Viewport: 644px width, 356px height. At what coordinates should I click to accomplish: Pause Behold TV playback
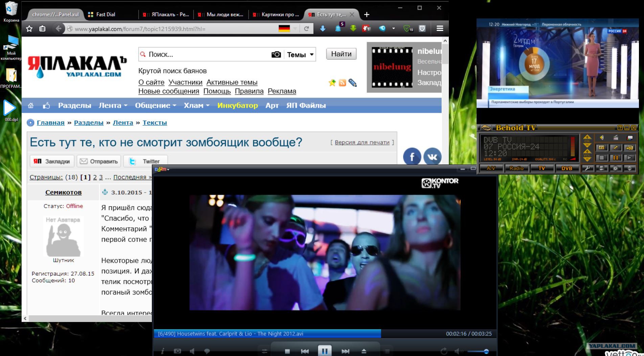(616, 158)
